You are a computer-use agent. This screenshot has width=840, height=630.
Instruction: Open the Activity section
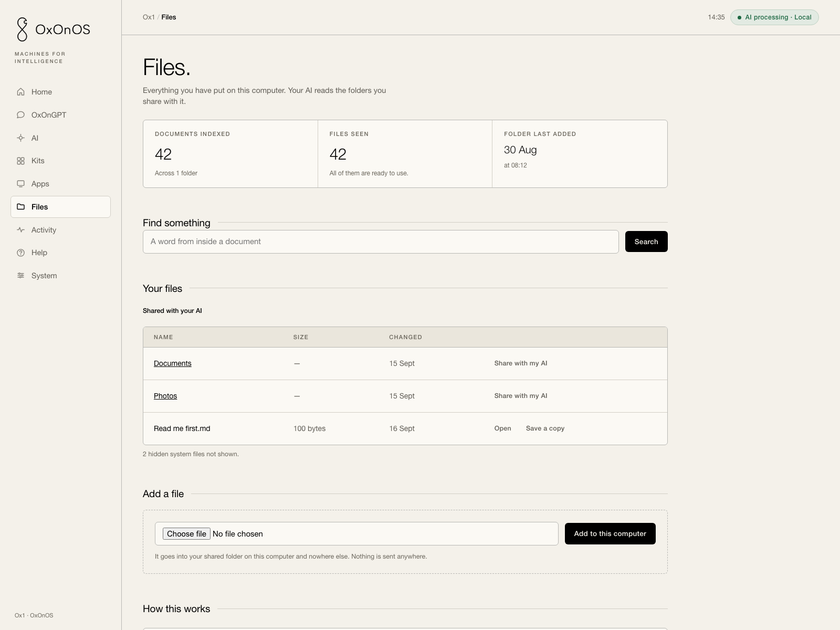[60, 230]
